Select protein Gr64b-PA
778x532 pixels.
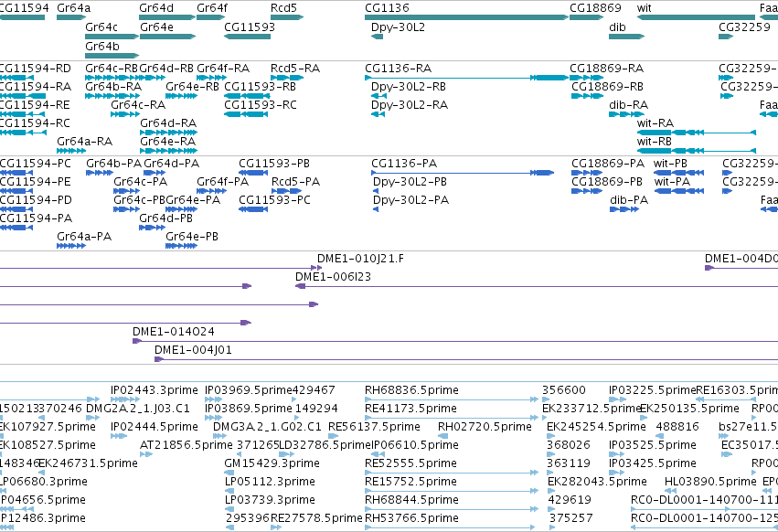[x=100, y=173]
